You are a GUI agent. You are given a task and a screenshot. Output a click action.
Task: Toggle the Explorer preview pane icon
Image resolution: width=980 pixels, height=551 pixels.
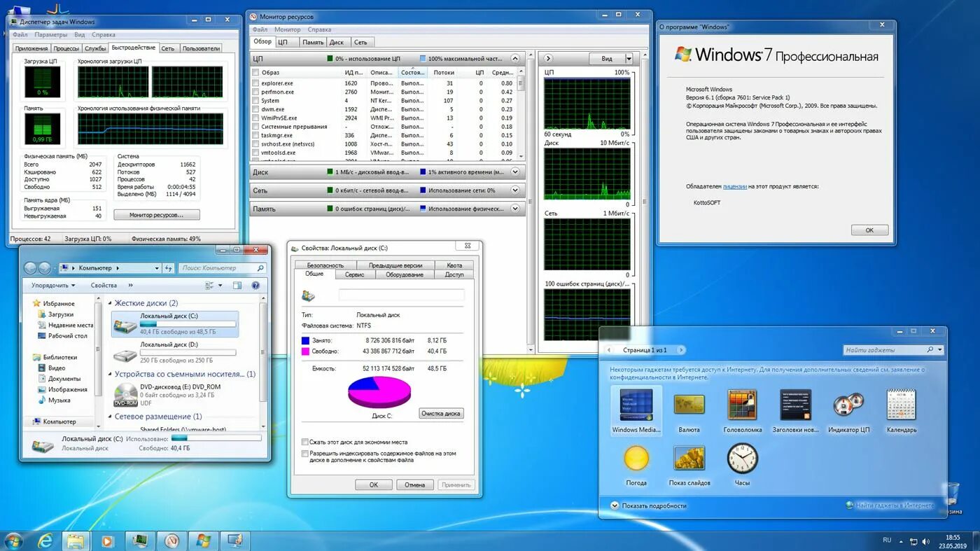coord(237,286)
